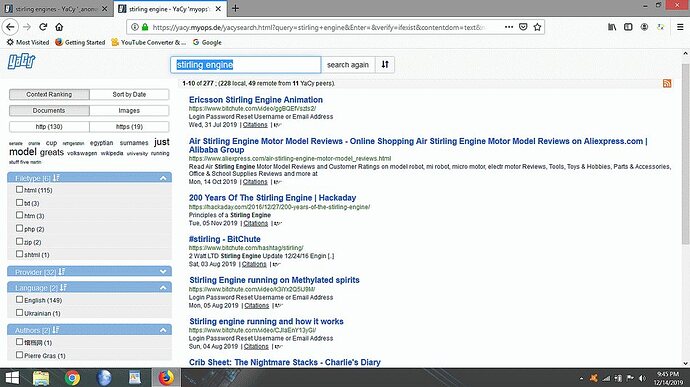The width and height of the screenshot is (690, 387).
Task: Sort Provider facet with its sort icon
Action: click(x=62, y=272)
